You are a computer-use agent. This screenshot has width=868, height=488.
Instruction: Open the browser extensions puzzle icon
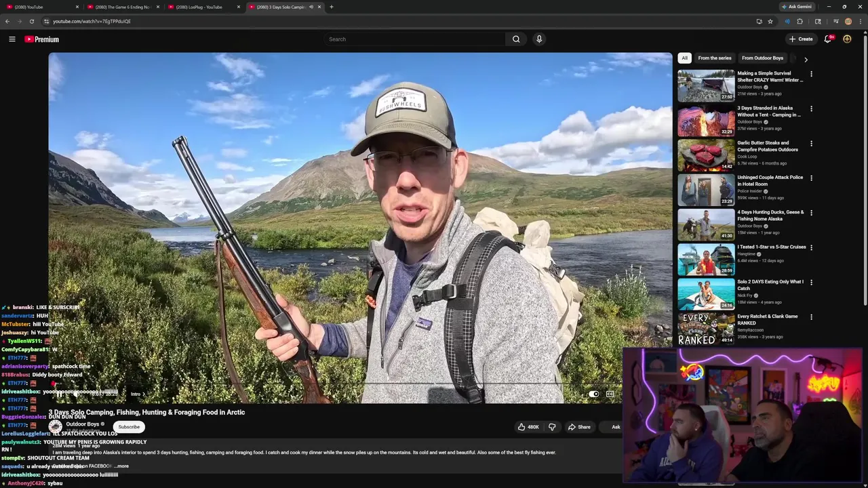[800, 21]
